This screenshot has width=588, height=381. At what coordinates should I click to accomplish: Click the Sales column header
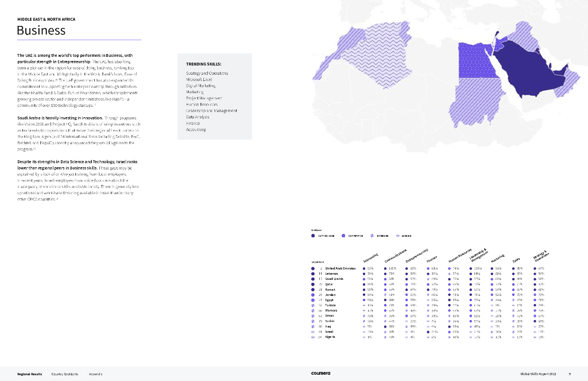(516, 260)
